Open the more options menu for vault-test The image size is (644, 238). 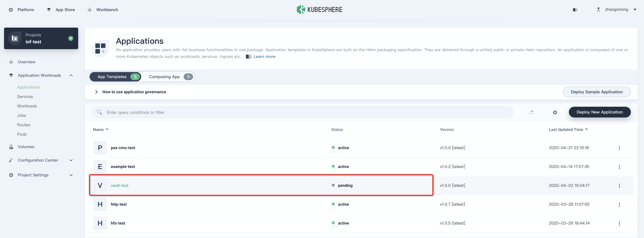(x=620, y=185)
